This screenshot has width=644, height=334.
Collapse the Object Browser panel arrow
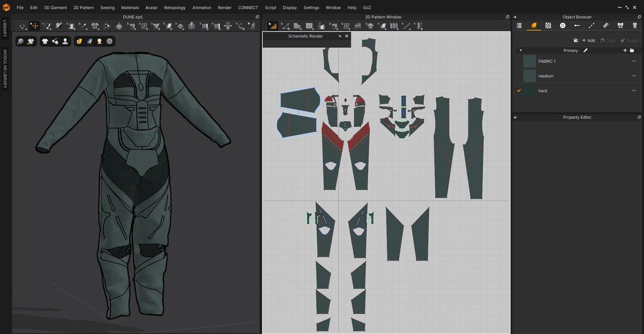pos(515,17)
